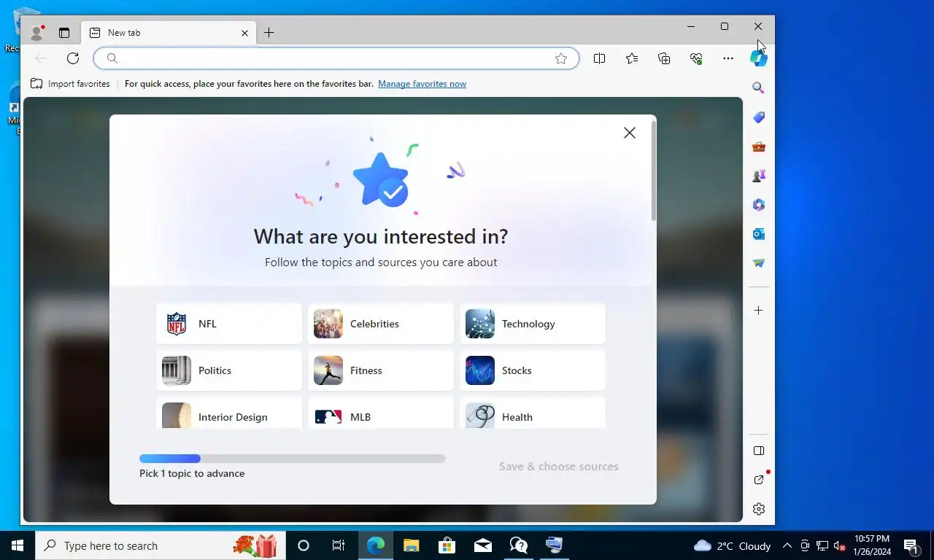Open Task View on taskbar

click(339, 545)
